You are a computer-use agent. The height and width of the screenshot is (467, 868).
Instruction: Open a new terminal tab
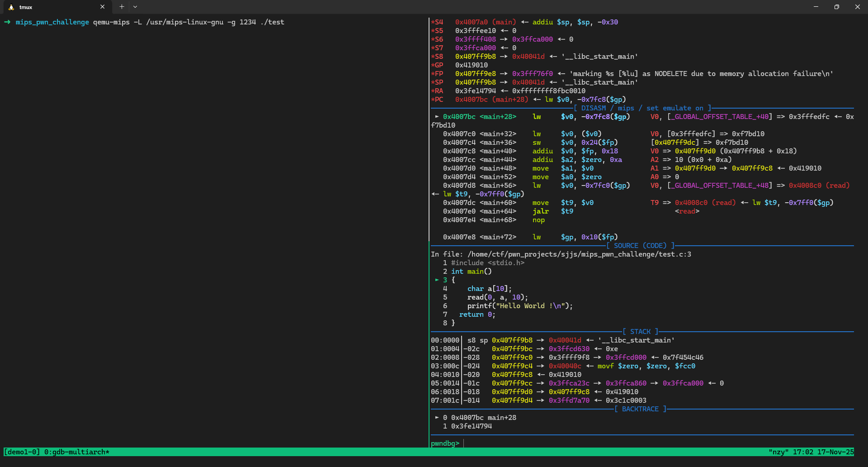pos(122,7)
